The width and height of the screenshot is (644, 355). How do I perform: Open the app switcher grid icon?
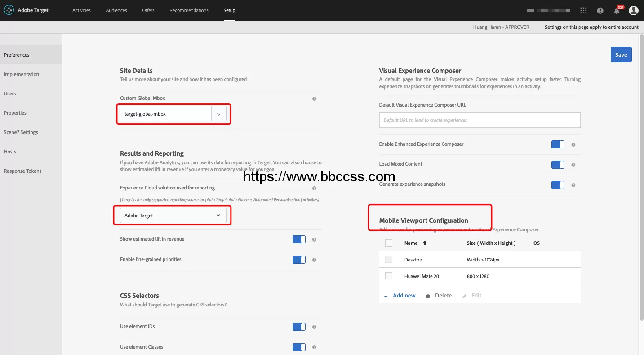(x=583, y=10)
